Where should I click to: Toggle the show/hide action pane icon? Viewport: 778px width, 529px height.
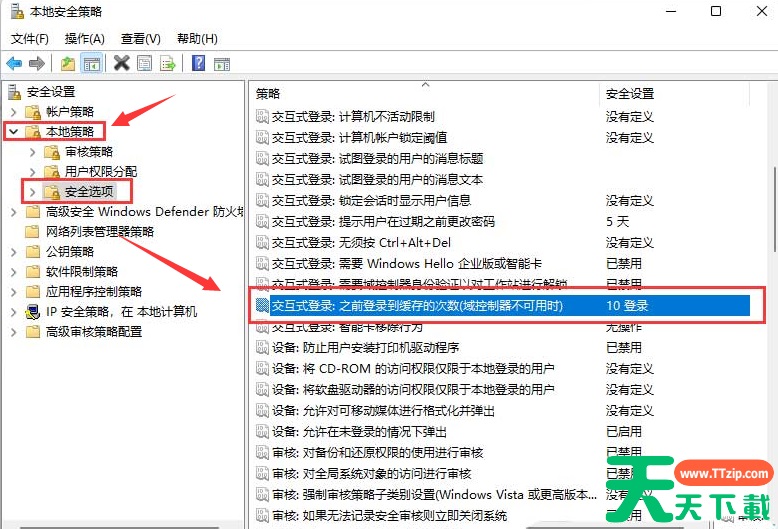click(222, 64)
